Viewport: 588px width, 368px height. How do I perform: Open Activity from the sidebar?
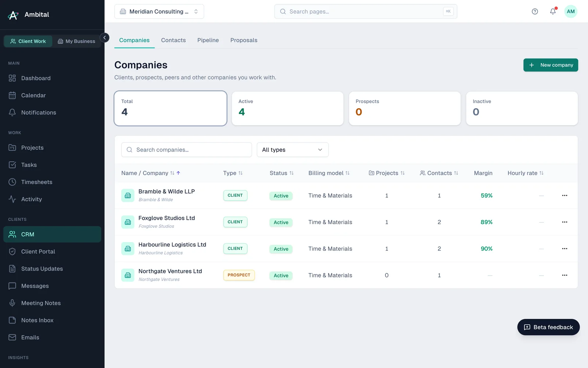(52, 199)
